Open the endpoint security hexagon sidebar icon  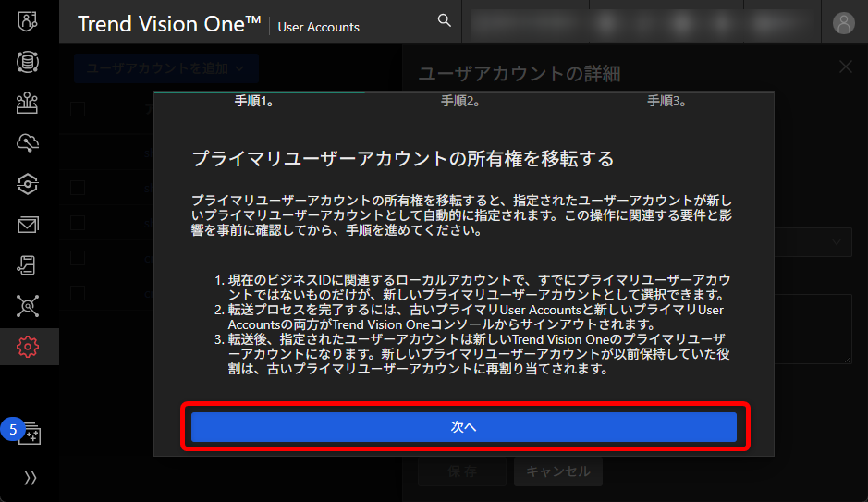pos(27,184)
